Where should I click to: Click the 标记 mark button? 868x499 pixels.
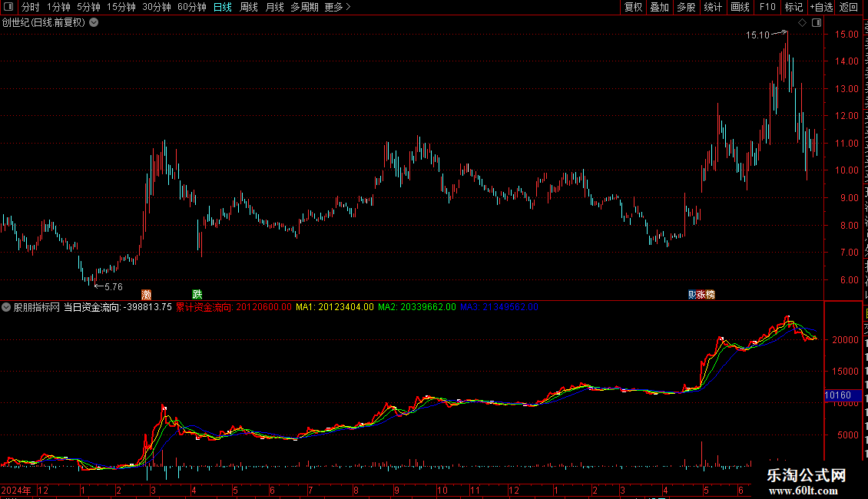pyautogui.click(x=793, y=7)
